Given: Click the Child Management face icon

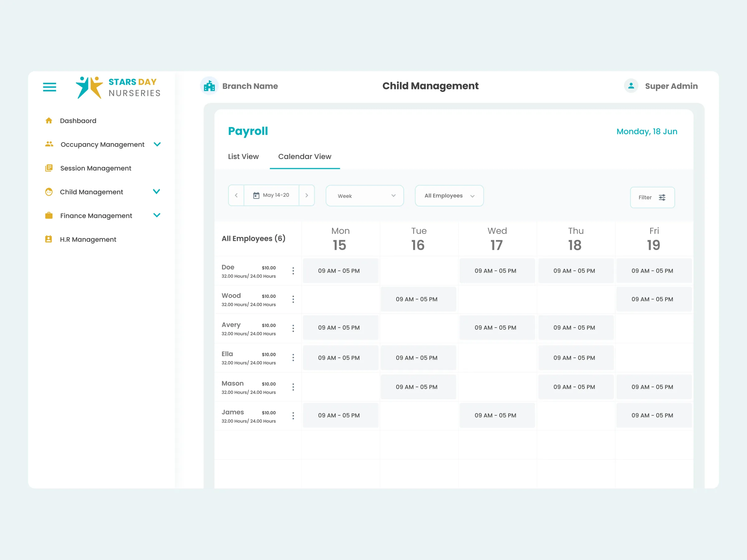Looking at the screenshot, I should tap(49, 192).
